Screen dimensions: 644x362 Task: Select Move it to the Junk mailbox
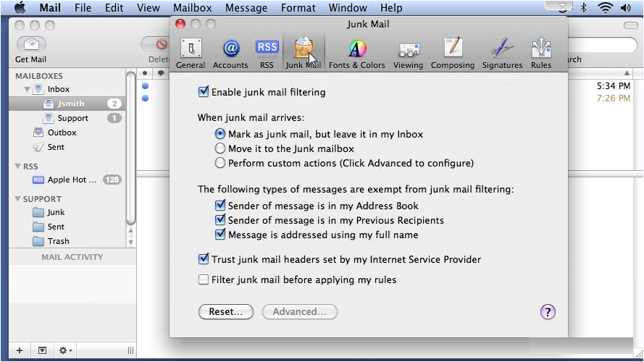click(x=220, y=148)
